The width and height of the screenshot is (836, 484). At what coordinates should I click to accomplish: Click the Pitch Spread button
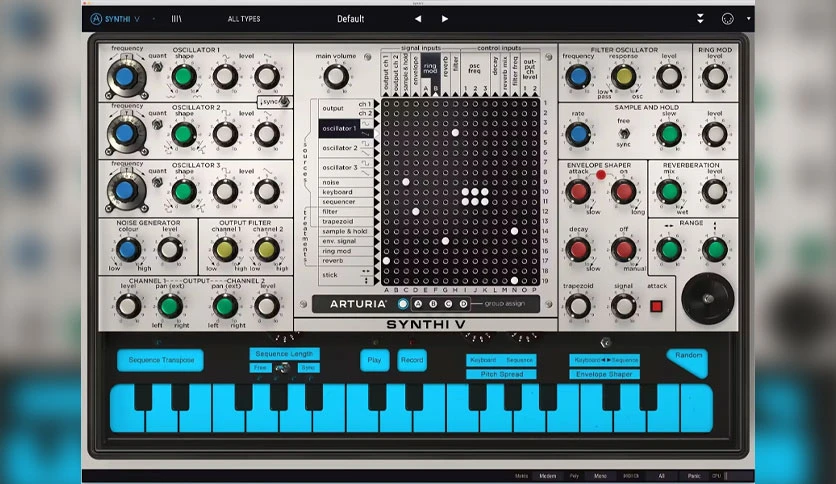click(x=501, y=374)
